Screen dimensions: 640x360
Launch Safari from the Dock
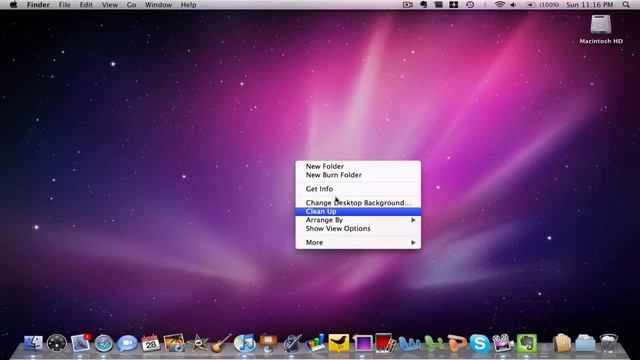pyautogui.click(x=104, y=343)
